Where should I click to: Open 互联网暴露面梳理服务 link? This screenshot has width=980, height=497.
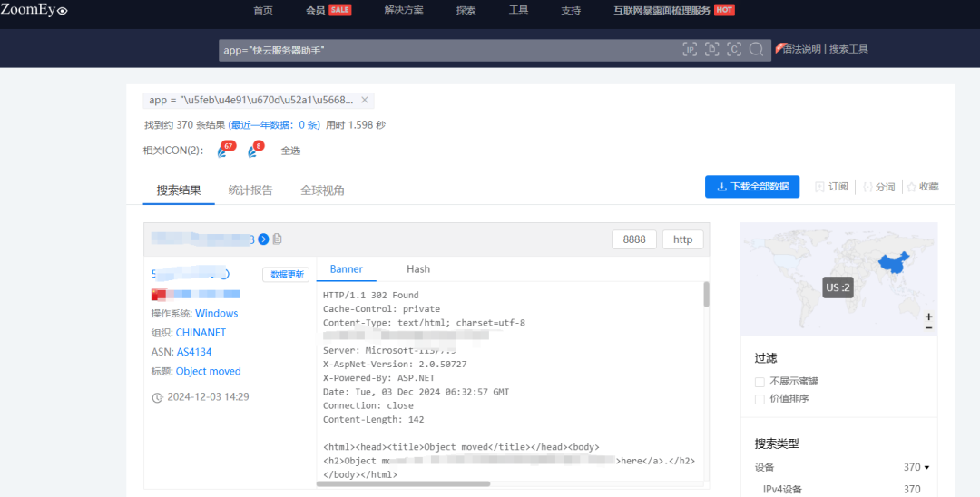661,10
